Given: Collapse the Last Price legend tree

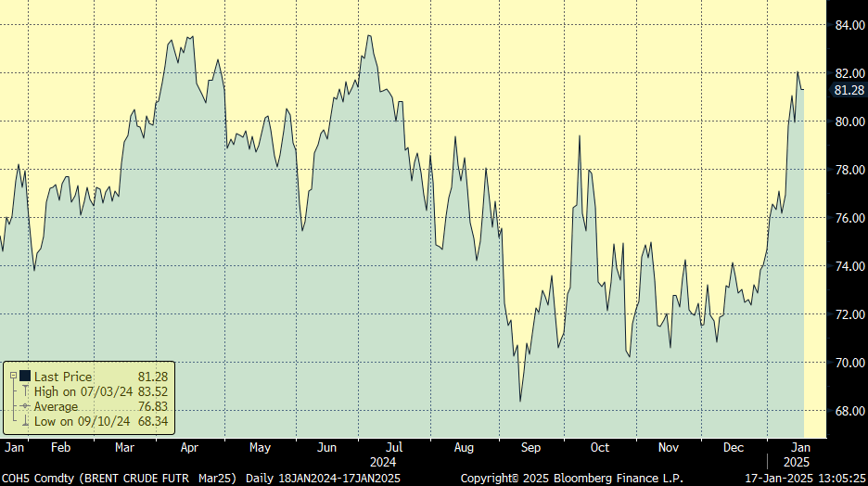Looking at the screenshot, I should [x=13, y=376].
